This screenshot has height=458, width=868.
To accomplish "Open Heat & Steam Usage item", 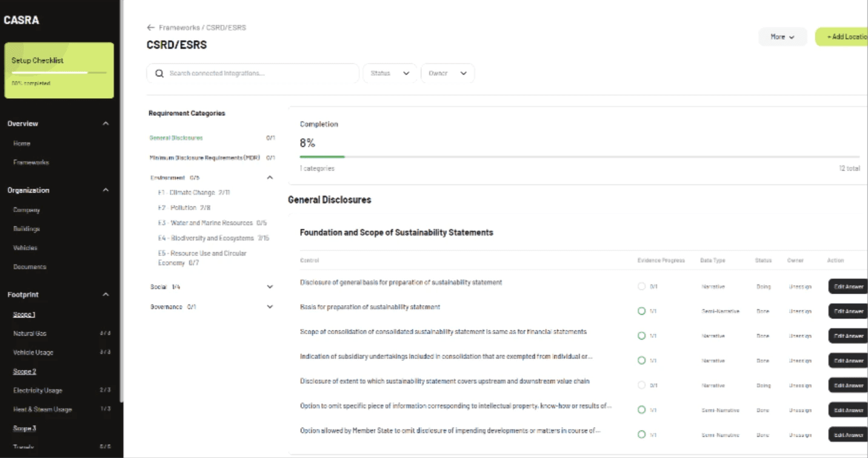I will [42, 409].
